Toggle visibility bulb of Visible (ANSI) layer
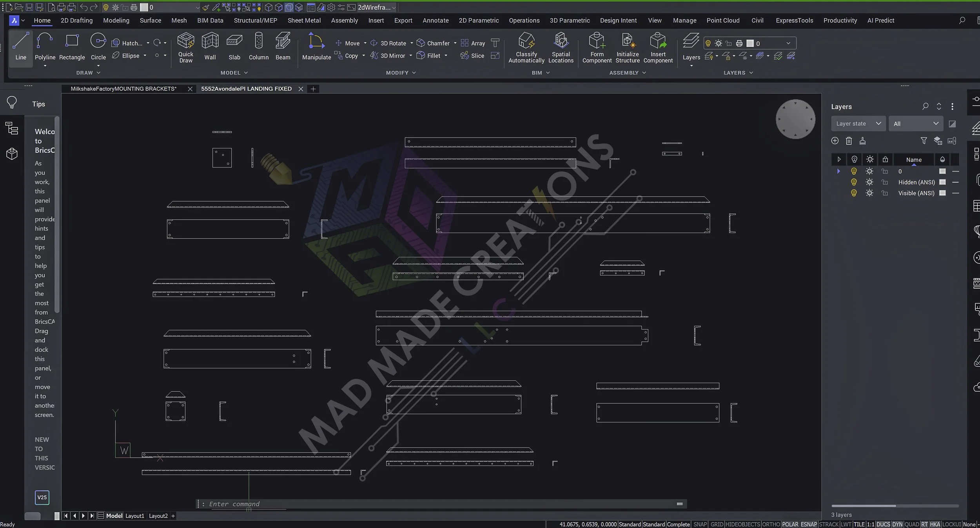 click(x=854, y=193)
